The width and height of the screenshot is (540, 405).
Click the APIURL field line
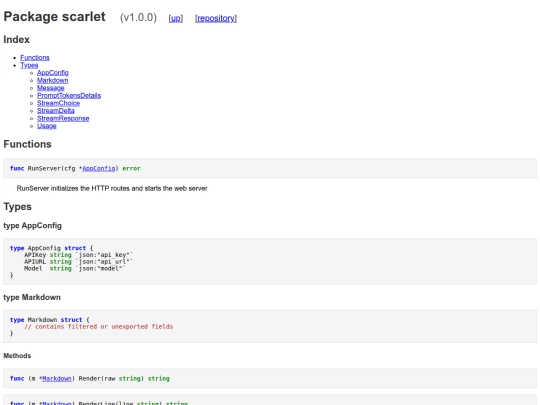point(79,262)
